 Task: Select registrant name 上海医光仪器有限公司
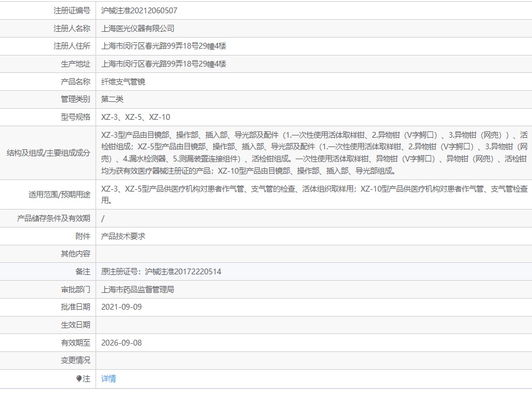click(138, 28)
